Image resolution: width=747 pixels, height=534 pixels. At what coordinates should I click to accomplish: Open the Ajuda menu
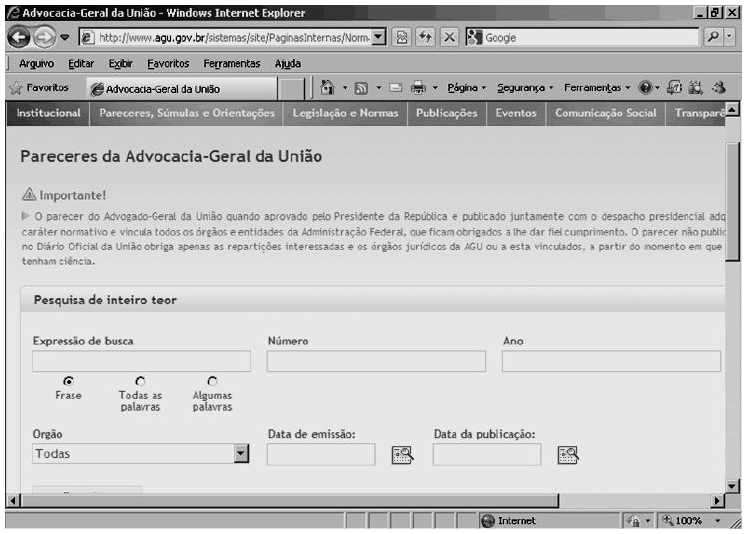[287, 63]
